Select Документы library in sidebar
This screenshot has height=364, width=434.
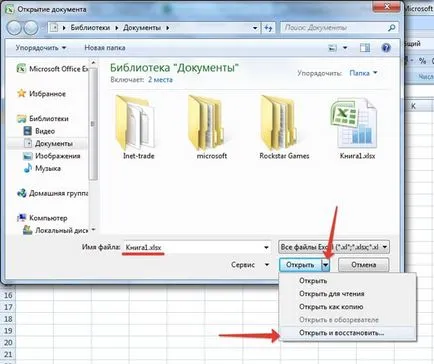click(x=48, y=144)
